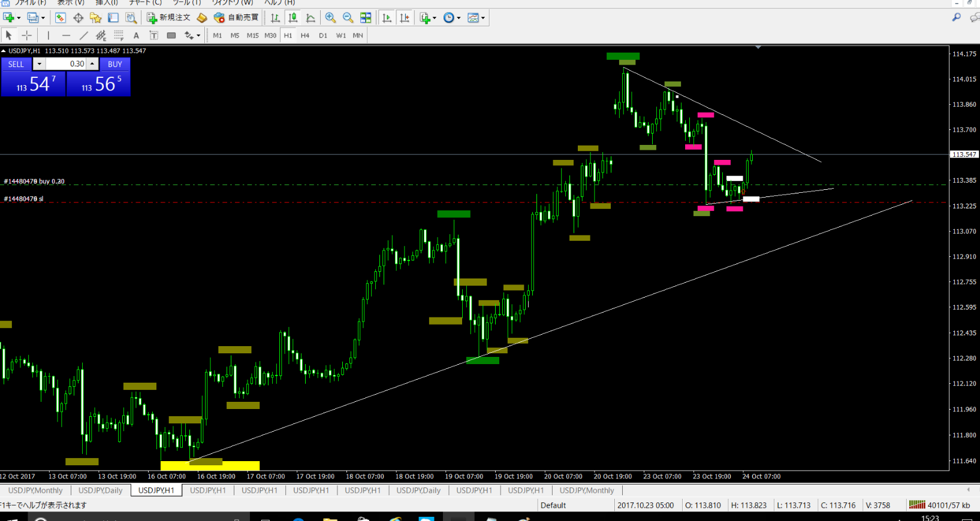This screenshot has width=980, height=521.
Task: Zoom in on the chart
Action: point(330,18)
